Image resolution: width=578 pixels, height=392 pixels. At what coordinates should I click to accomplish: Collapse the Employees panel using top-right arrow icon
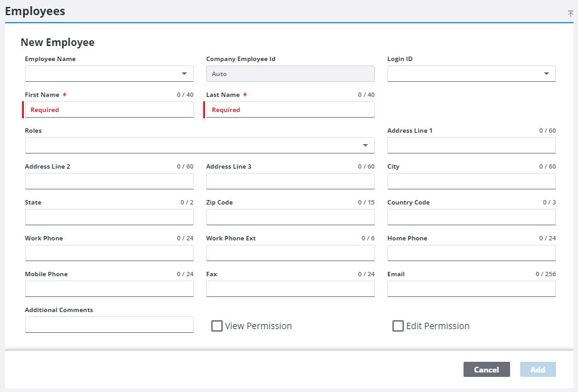[570, 13]
